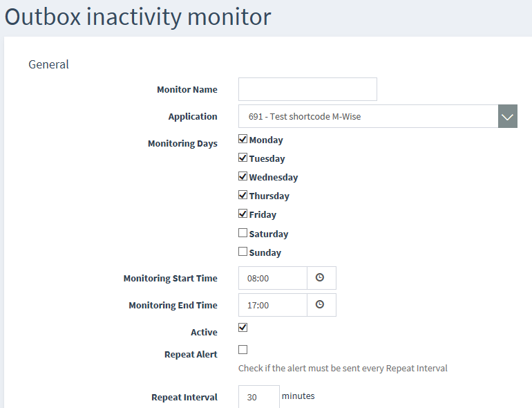Click the Repeat Alert label

coord(191,354)
